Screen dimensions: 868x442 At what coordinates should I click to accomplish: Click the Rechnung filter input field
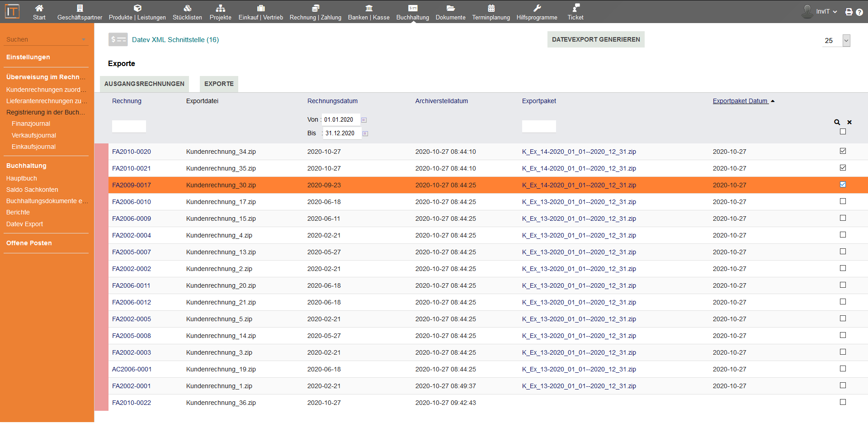coord(129,126)
